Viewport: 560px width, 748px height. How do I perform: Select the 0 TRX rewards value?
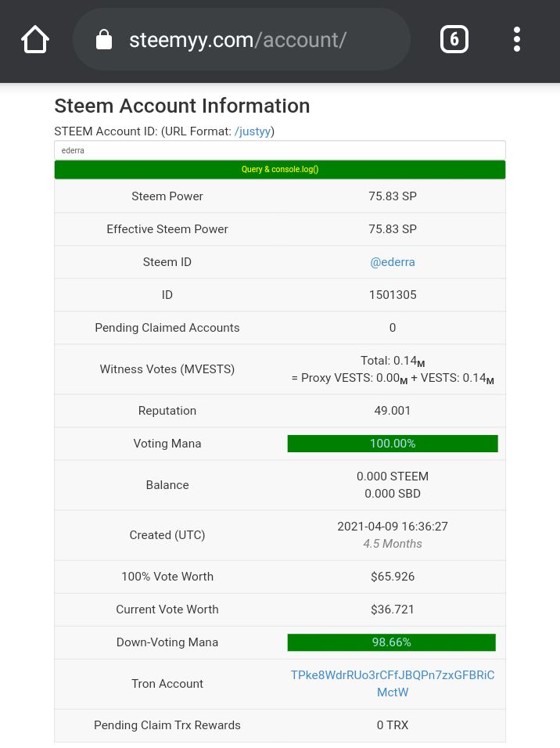(393, 725)
